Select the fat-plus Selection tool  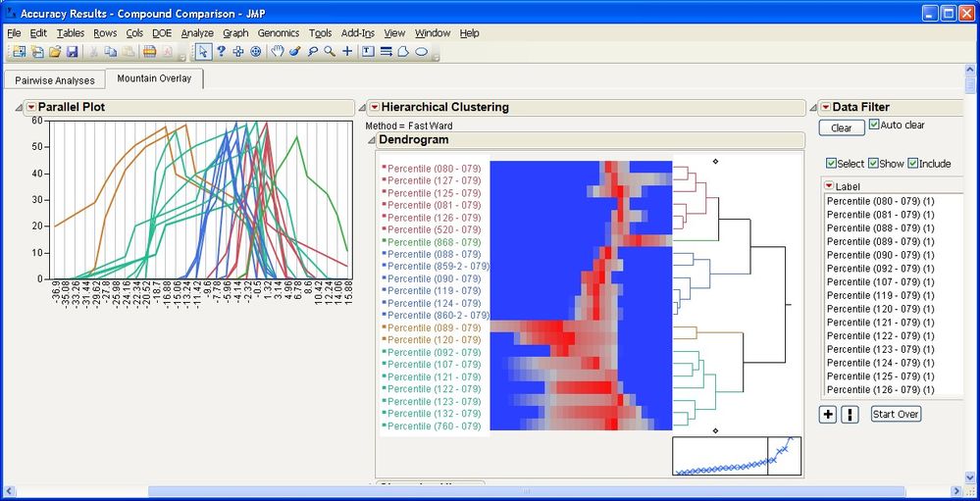(238, 52)
